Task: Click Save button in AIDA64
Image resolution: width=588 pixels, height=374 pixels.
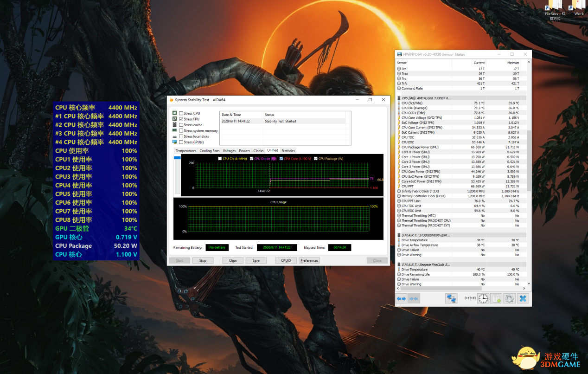Action: point(256,260)
